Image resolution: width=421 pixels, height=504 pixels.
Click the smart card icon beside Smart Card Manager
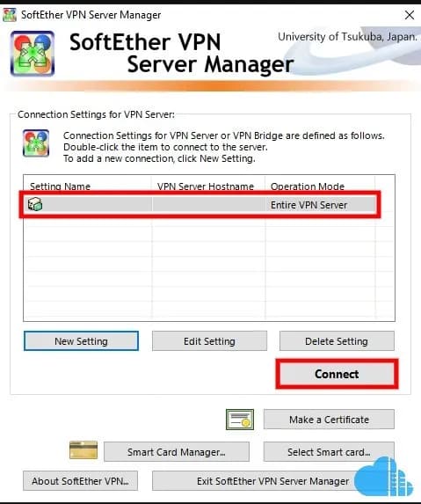(83, 450)
